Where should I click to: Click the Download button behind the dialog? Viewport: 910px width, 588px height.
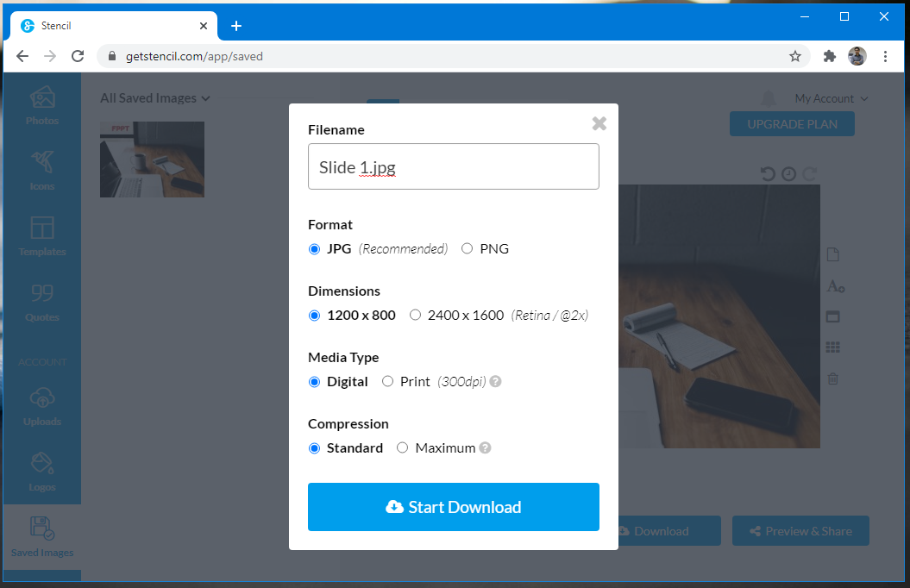coord(669,531)
